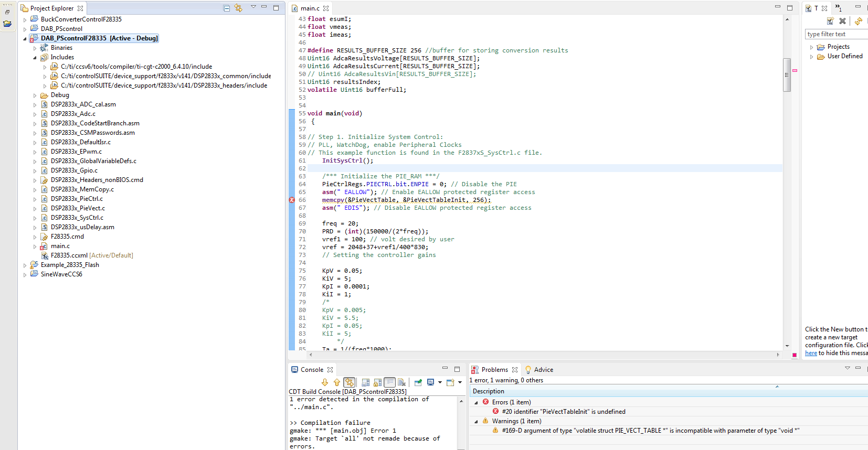The image size is (868, 450).
Task: Toggle word wrap in Console toolbar
Action: coord(389,382)
